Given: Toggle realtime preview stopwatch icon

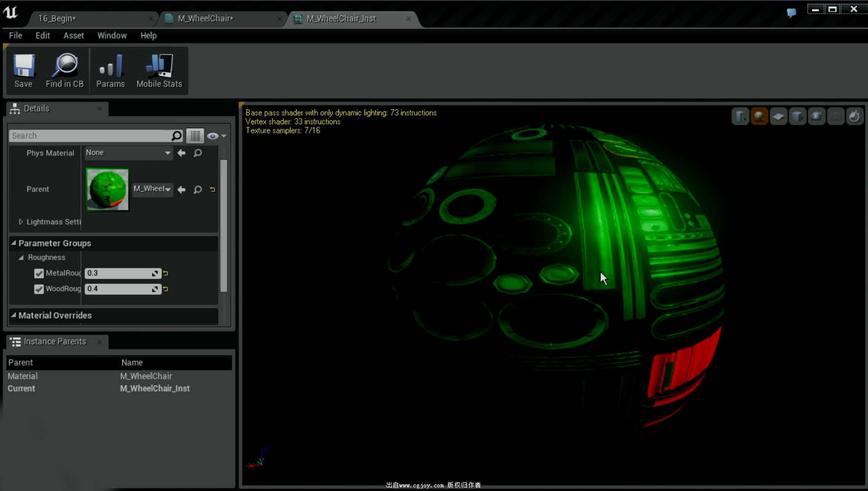Looking at the screenshot, I should (x=855, y=117).
